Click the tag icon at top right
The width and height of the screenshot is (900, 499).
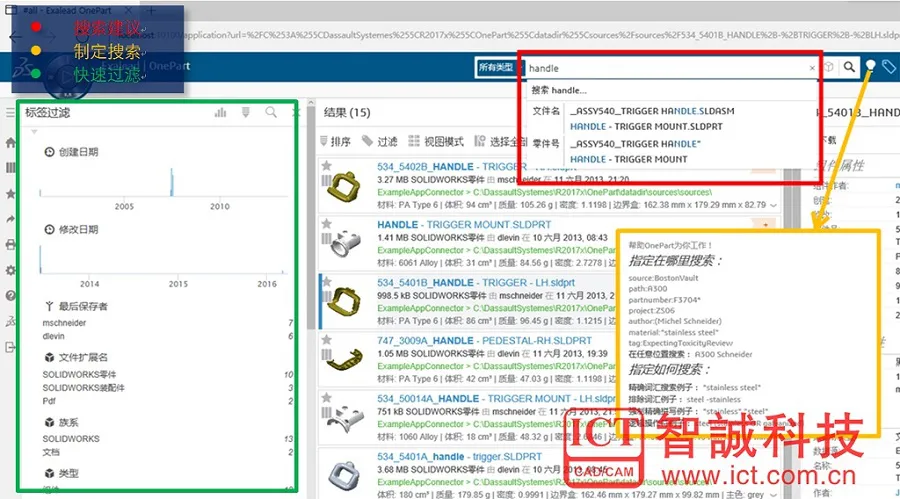coord(889,67)
